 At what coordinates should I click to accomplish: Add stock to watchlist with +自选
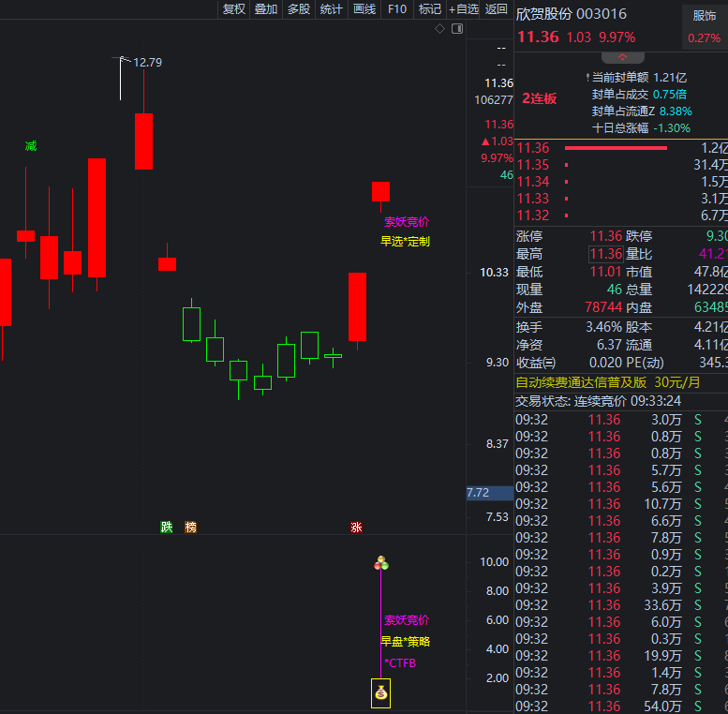click(464, 9)
